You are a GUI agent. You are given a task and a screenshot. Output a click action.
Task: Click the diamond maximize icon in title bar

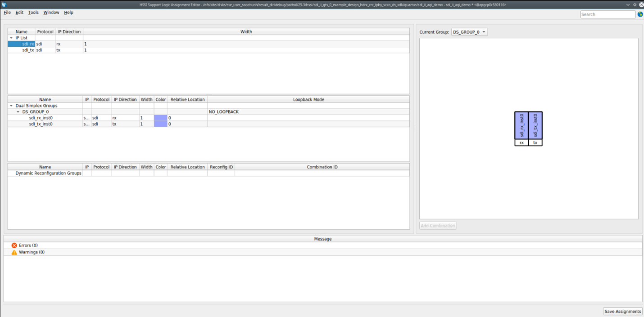coord(635,4)
